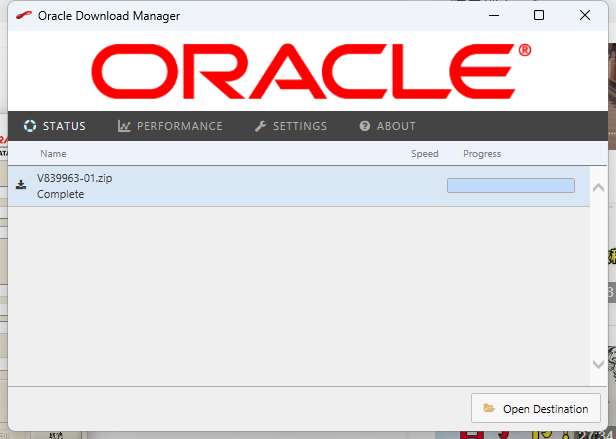The width and height of the screenshot is (616, 439).
Task: Switch to the PERFORMANCE tab
Action: 170,126
